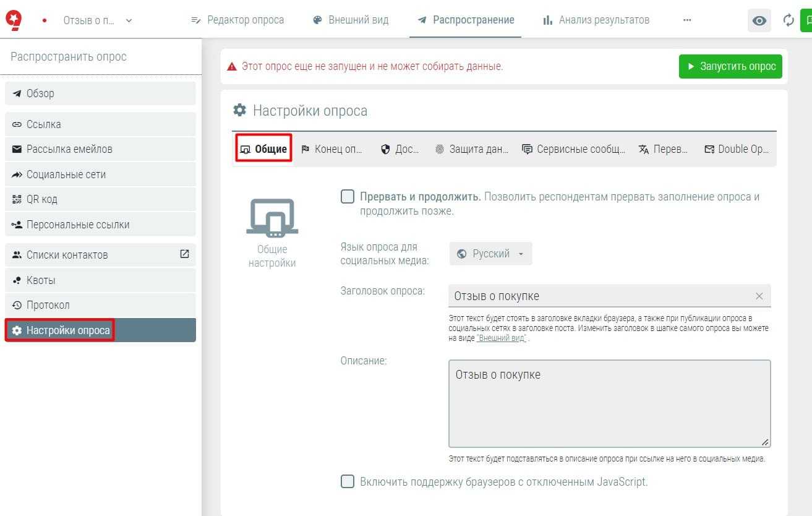Enable Прервать и продолжить checkbox
Viewport: 812px width, 516px height.
[x=348, y=197]
